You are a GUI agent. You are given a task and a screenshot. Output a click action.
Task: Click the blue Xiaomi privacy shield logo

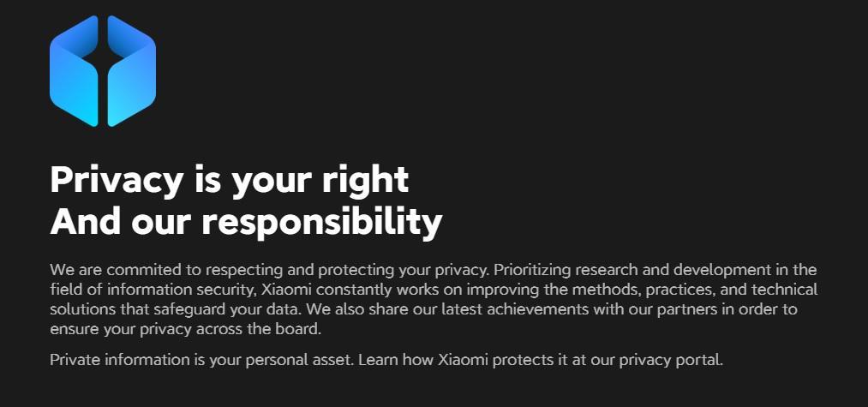pyautogui.click(x=103, y=71)
